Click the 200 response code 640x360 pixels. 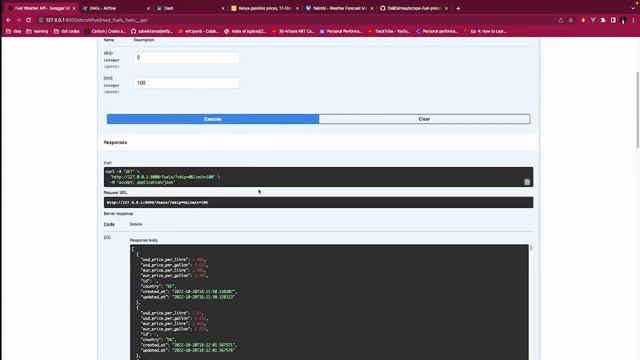tap(107, 237)
